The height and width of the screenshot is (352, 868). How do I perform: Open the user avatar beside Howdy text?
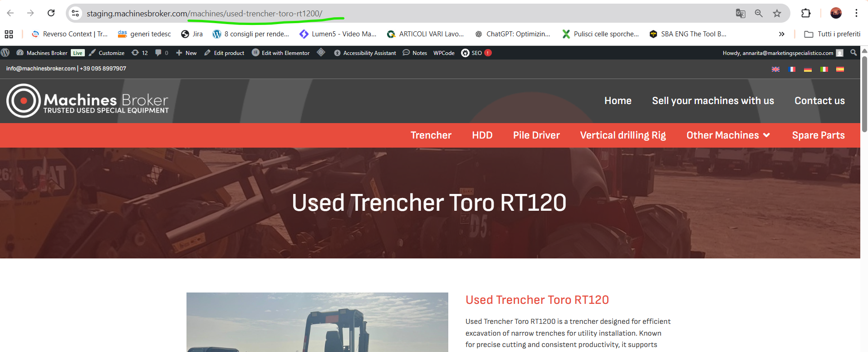pyautogui.click(x=840, y=53)
